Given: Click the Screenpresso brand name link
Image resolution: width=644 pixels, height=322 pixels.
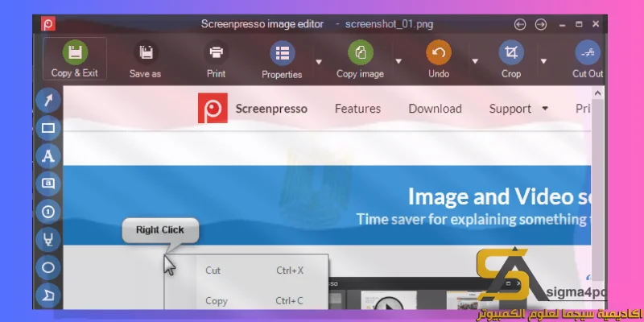Looking at the screenshot, I should 271,109.
